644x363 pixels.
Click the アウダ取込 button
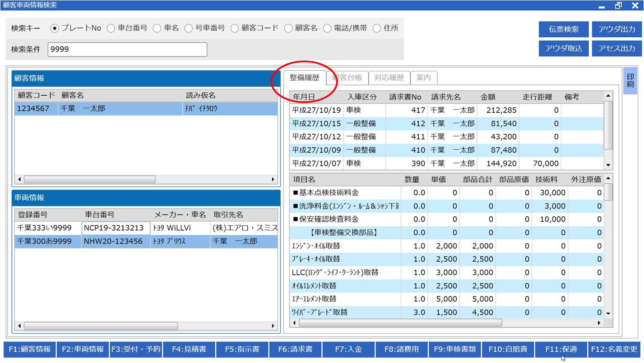(563, 48)
